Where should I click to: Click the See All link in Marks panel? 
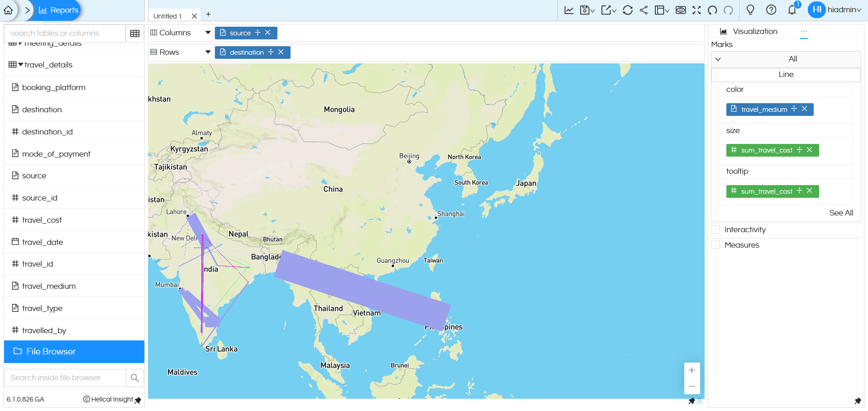pos(841,213)
